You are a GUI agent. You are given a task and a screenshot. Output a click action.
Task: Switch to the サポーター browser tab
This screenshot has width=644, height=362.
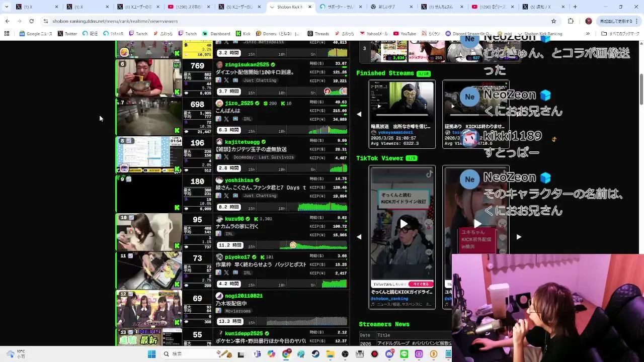click(341, 7)
